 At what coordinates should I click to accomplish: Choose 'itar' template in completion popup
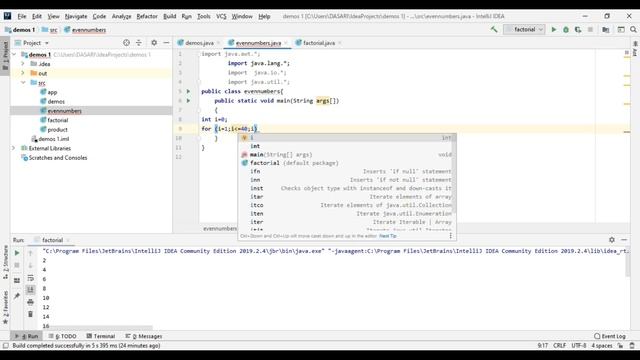(x=347, y=197)
